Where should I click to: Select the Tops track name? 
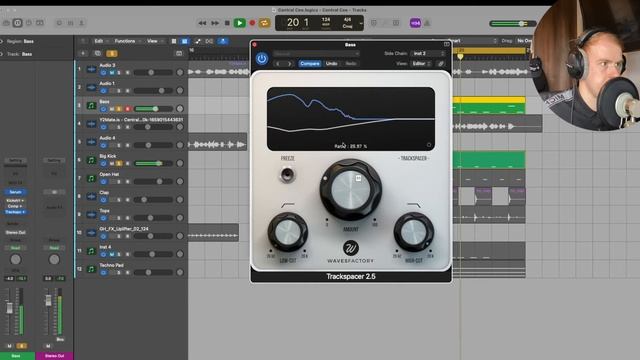pyautogui.click(x=104, y=211)
